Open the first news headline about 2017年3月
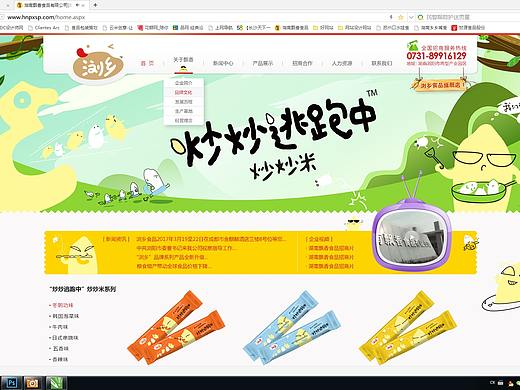The width and height of the screenshot is (520, 390). (x=211, y=239)
